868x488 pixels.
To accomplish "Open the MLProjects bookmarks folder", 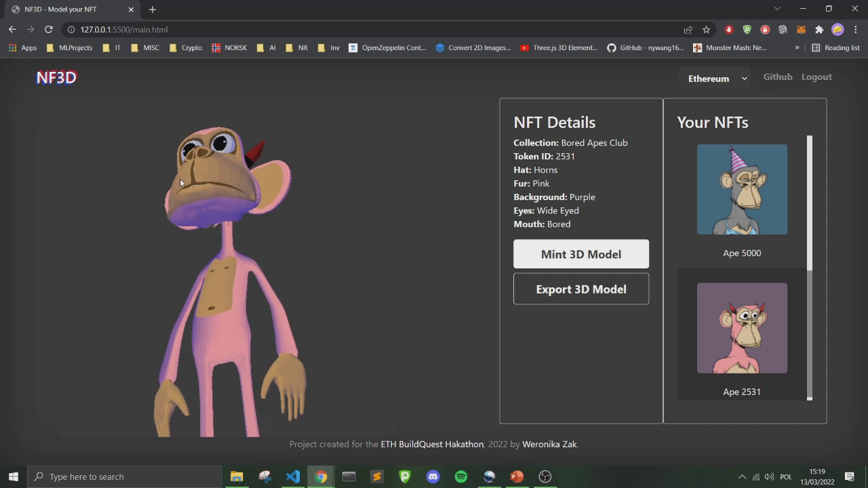I will click(x=69, y=47).
